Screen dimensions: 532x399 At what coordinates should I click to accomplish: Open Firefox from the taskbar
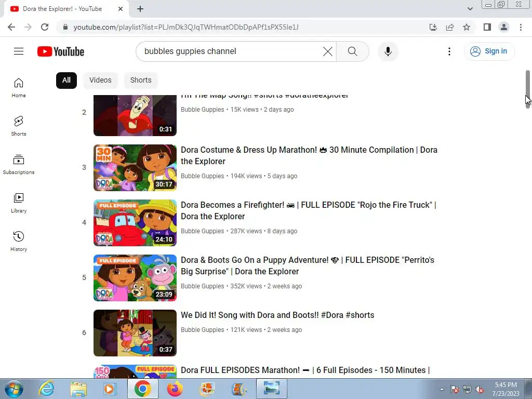pos(175,389)
